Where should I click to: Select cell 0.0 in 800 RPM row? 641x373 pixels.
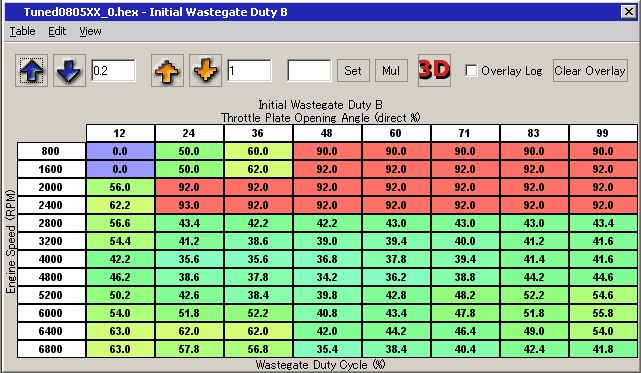click(x=120, y=151)
